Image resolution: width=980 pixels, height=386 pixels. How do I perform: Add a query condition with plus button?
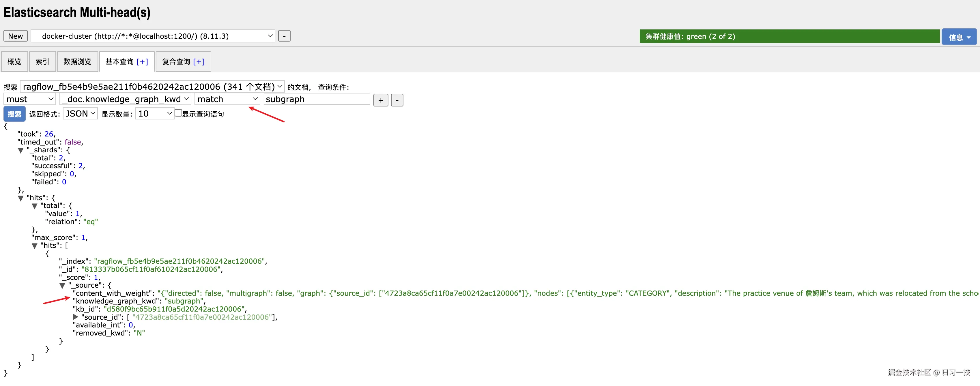(x=380, y=100)
